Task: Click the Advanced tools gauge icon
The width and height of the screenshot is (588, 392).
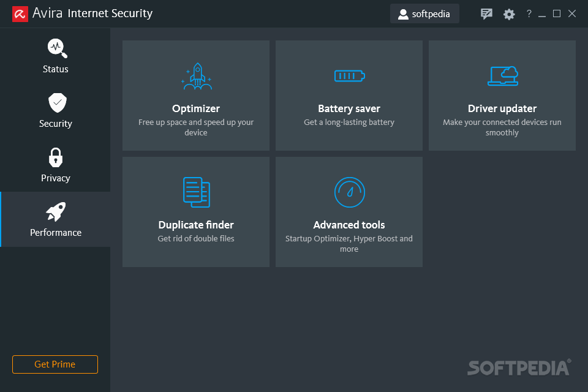Action: 349,192
